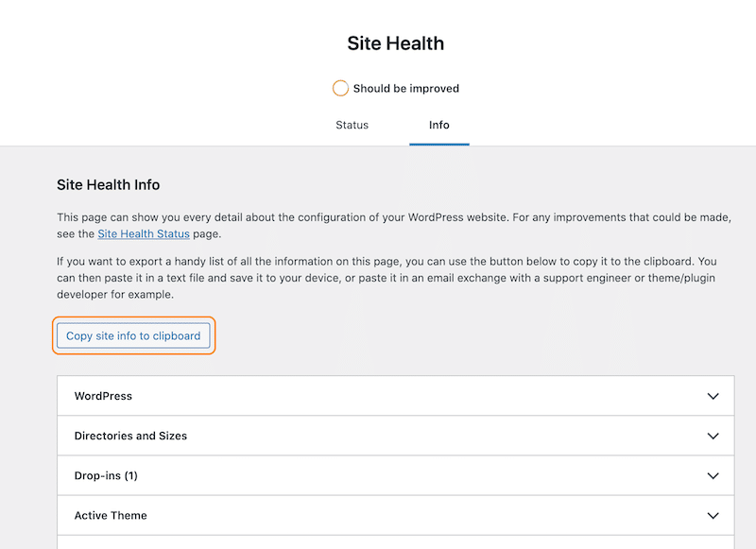Viewport: 756px width, 549px height.
Task: Click the partially visible section below Active Theme
Action: (x=395, y=542)
